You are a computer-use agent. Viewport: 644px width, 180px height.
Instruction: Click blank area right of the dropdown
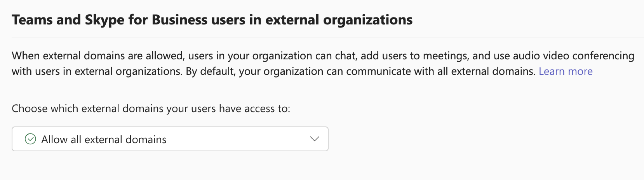(x=466, y=139)
